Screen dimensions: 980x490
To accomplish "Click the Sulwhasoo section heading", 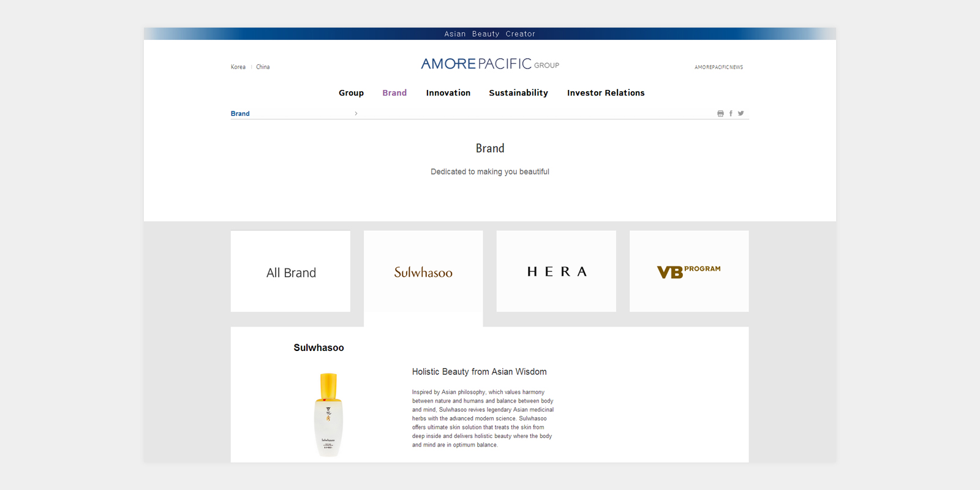I will click(x=318, y=348).
